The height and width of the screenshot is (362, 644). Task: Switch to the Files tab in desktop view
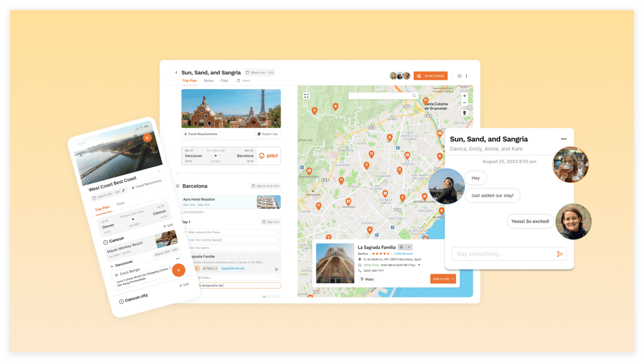tap(224, 81)
